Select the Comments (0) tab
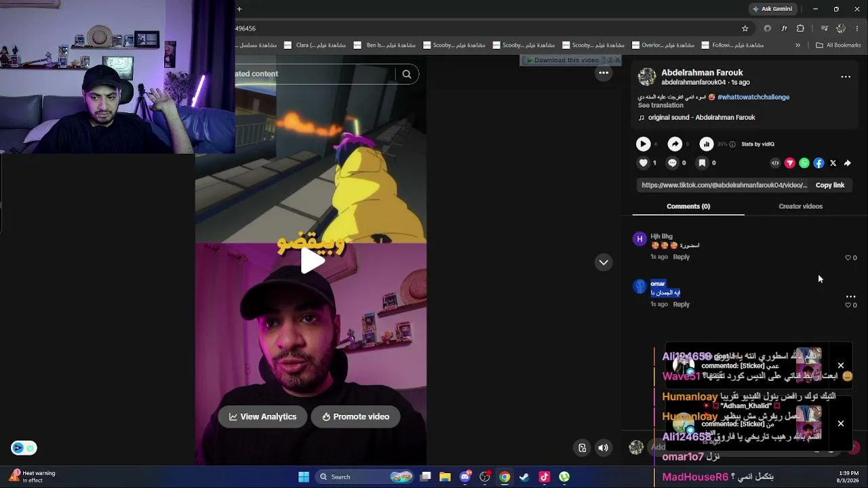This screenshot has width=868, height=488. pyautogui.click(x=688, y=206)
